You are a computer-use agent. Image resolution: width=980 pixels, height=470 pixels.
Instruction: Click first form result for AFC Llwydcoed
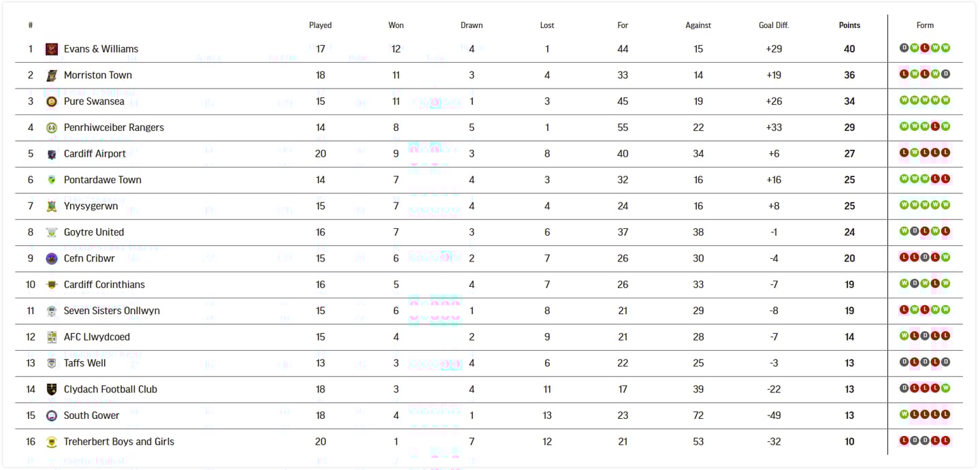point(904,336)
